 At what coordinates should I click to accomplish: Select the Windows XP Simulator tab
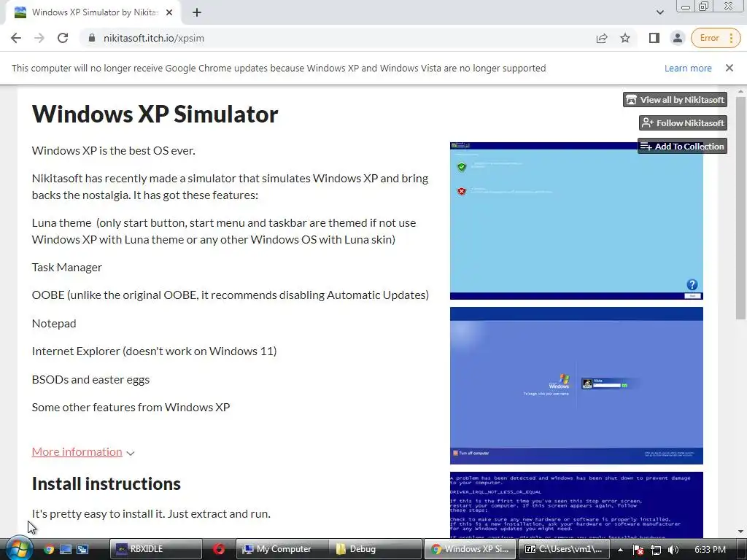click(x=93, y=12)
